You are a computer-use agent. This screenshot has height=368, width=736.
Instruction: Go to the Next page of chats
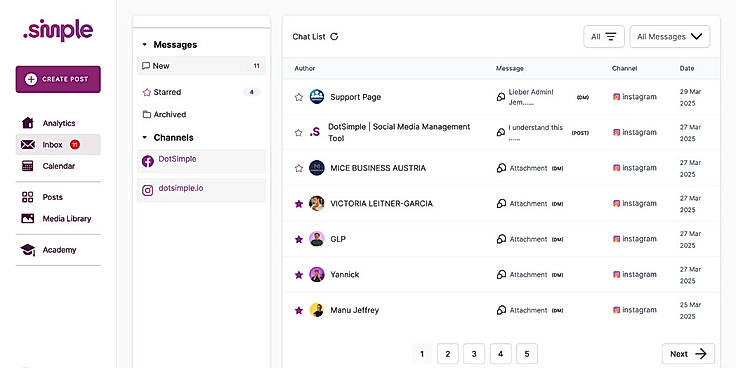688,354
